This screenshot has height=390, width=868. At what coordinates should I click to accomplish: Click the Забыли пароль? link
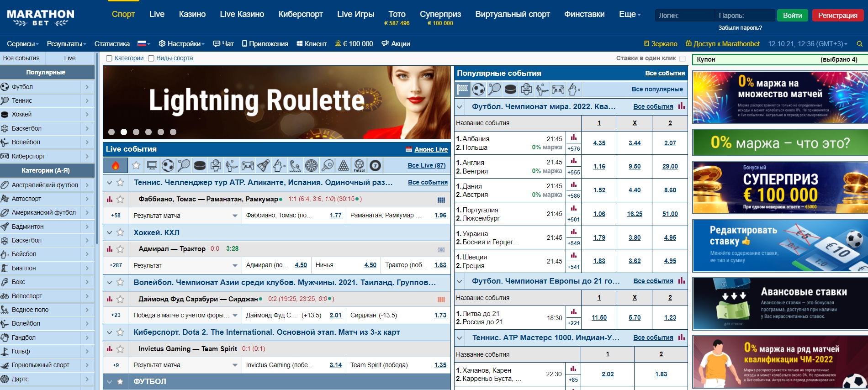(x=740, y=28)
